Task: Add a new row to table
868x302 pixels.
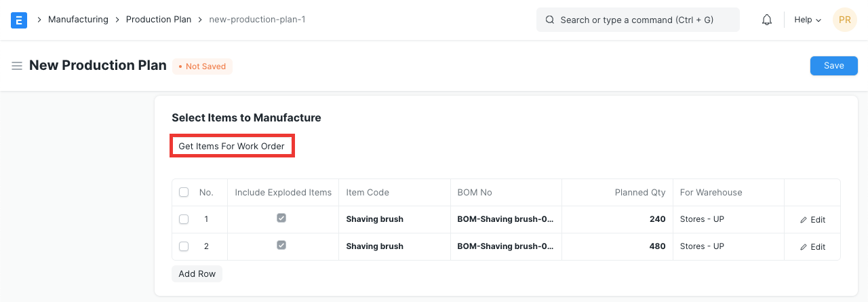Action: (x=197, y=274)
